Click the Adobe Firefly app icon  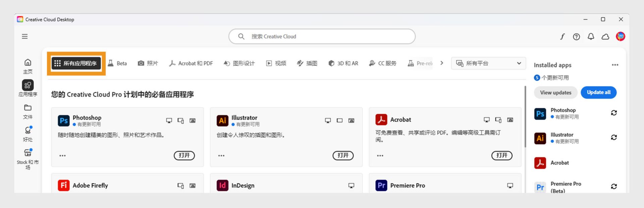64,185
